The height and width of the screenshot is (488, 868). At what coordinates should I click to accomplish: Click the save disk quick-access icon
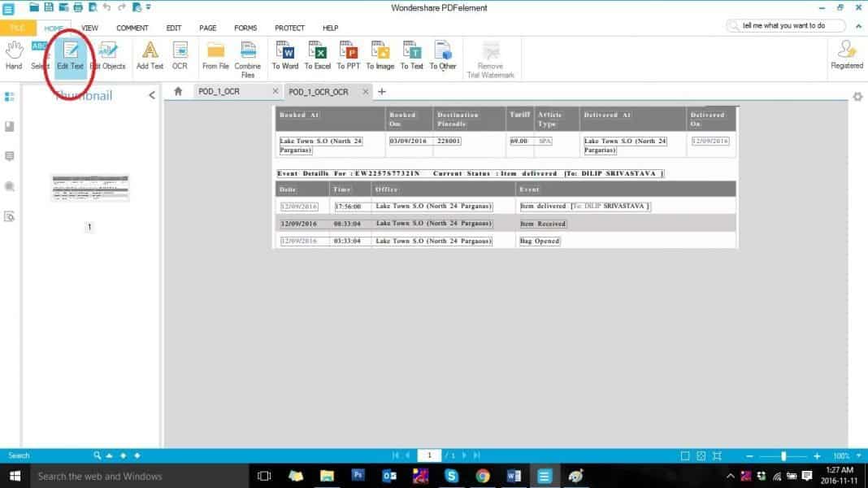(49, 7)
